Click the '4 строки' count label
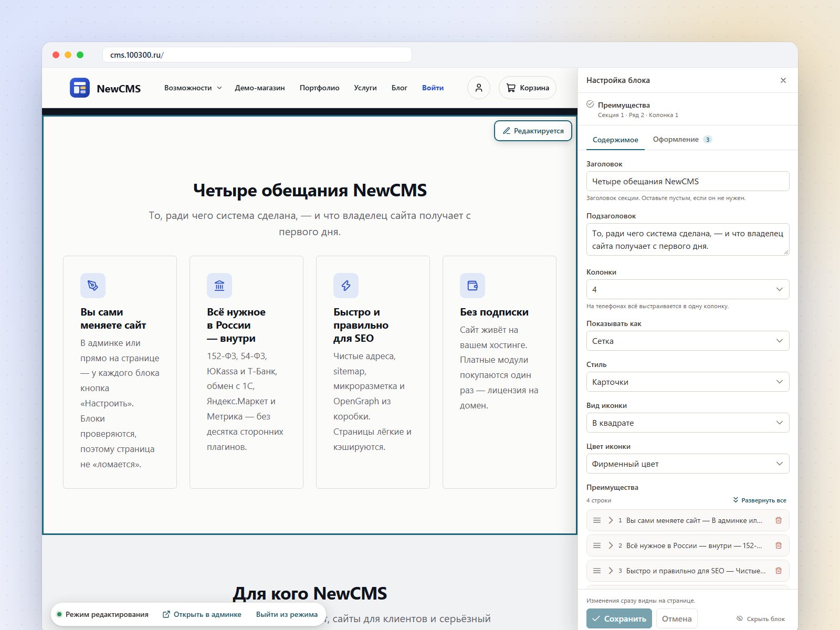The height and width of the screenshot is (630, 840). click(598, 500)
